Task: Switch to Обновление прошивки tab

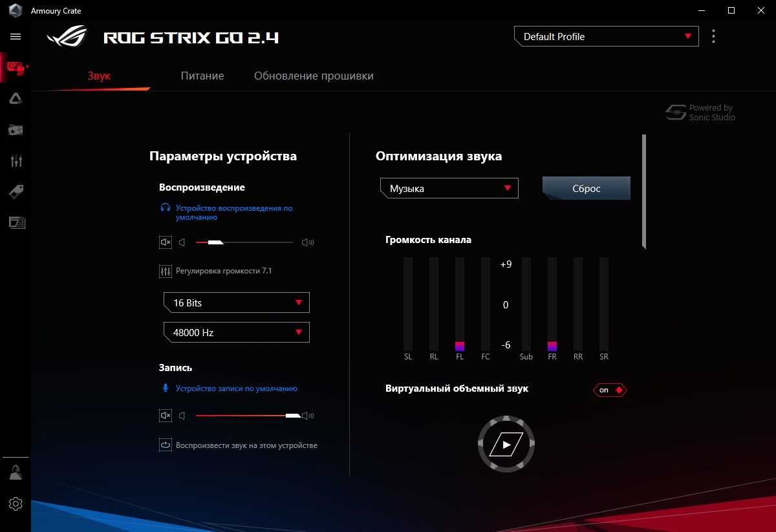Action: [x=314, y=76]
